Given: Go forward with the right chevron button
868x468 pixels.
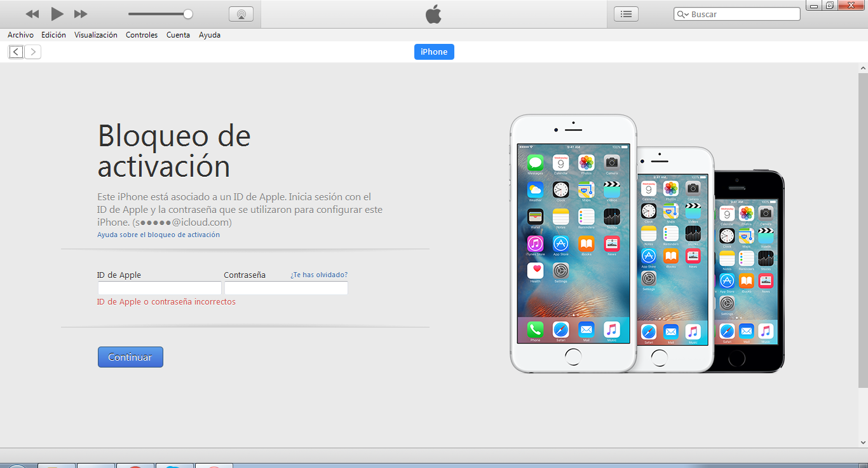Looking at the screenshot, I should (x=33, y=52).
